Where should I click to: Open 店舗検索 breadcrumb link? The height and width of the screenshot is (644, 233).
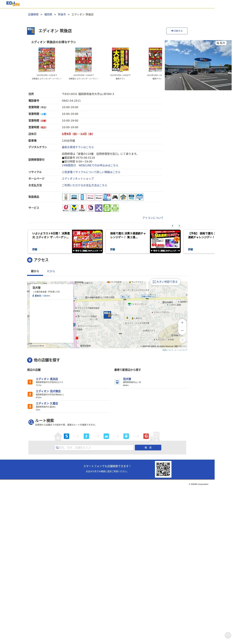33,15
